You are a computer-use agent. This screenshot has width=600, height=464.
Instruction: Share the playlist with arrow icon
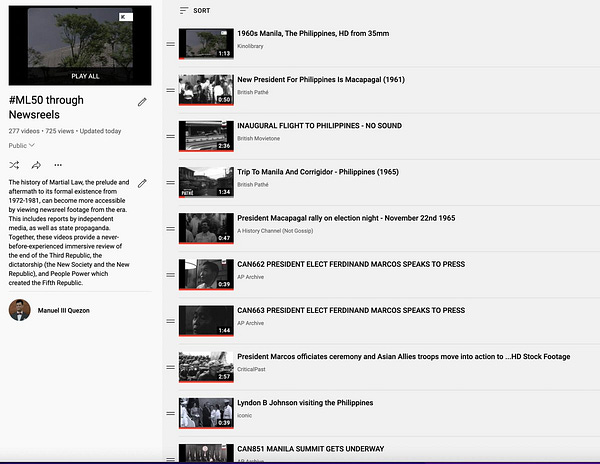36,165
